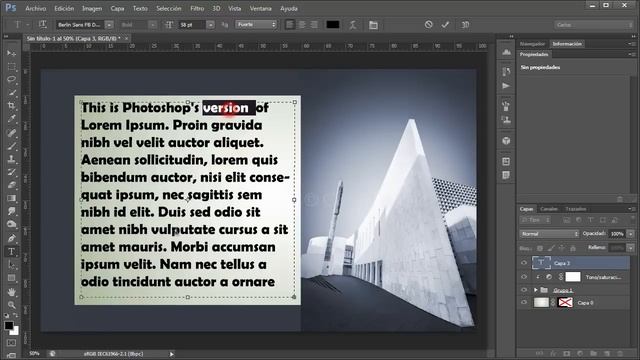Toggle lock transparent pixels
640x360 pixels.
(x=540, y=248)
